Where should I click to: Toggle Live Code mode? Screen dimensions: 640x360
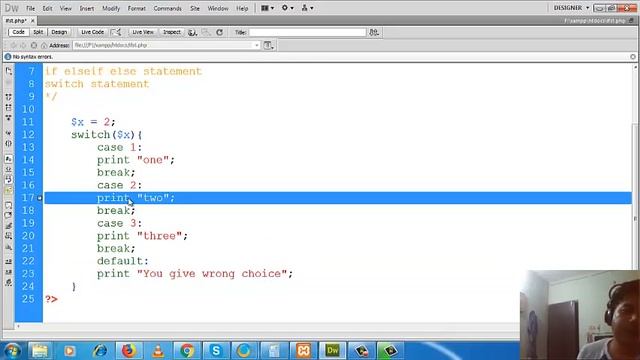click(92, 32)
